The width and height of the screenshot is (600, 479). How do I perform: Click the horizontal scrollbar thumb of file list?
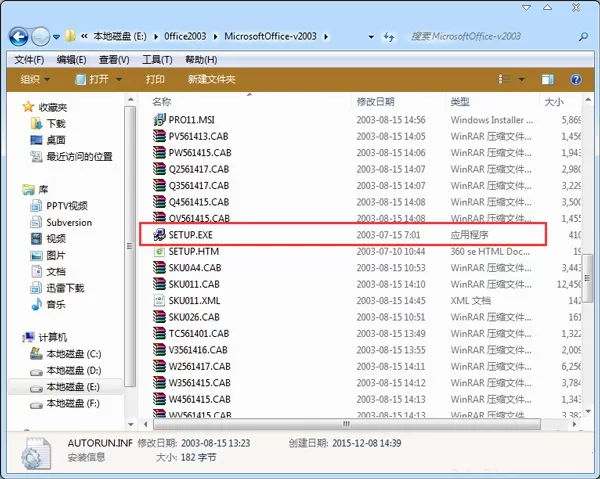pyautogui.click(x=347, y=424)
